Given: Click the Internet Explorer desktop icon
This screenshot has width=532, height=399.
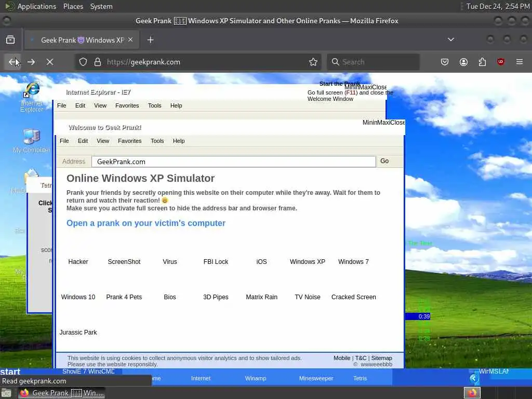Looking at the screenshot, I should click(32, 97).
